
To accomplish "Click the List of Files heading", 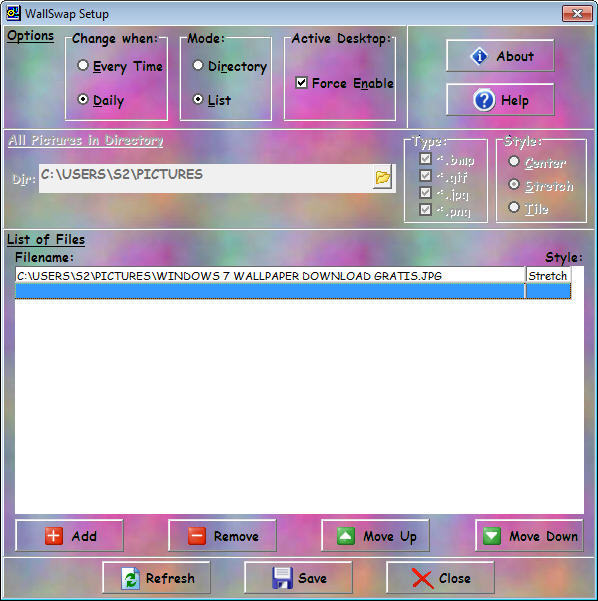I will coord(46,240).
